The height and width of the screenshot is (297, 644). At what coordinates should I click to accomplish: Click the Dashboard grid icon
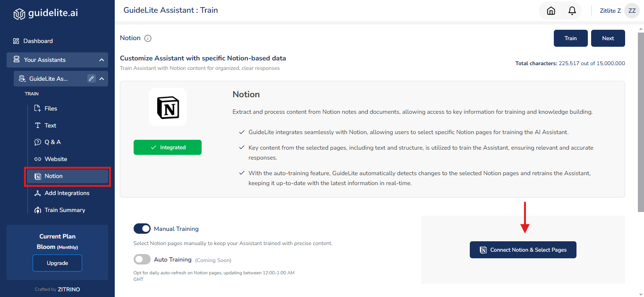tap(16, 41)
